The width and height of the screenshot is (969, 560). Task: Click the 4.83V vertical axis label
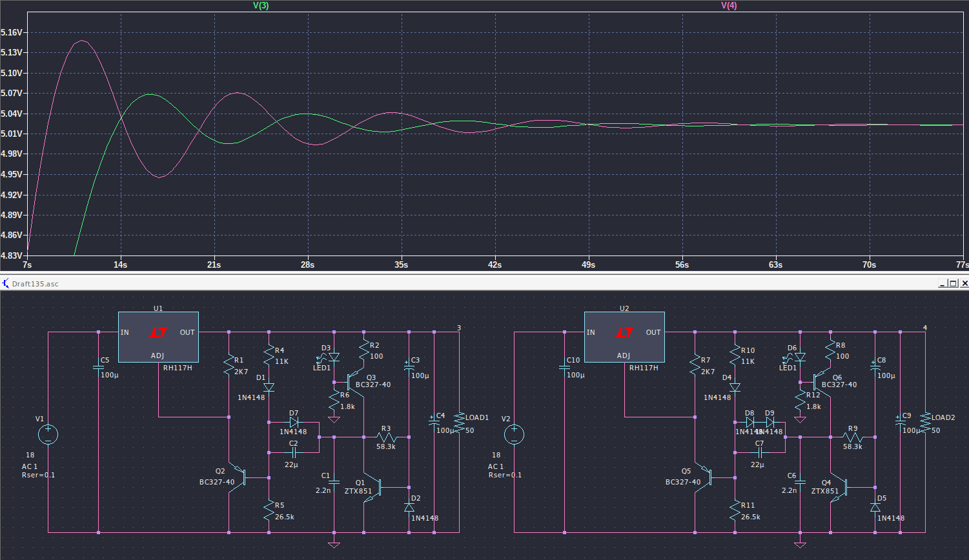pyautogui.click(x=12, y=255)
